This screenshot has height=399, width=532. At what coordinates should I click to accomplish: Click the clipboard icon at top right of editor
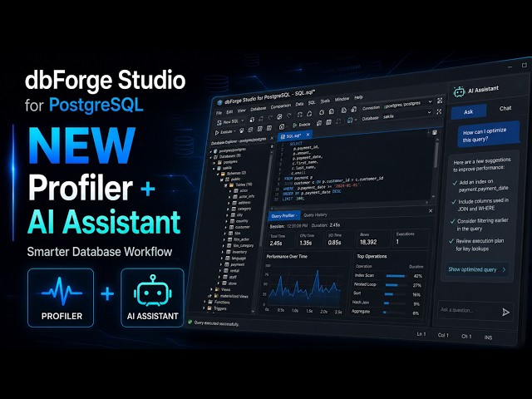coord(435,133)
